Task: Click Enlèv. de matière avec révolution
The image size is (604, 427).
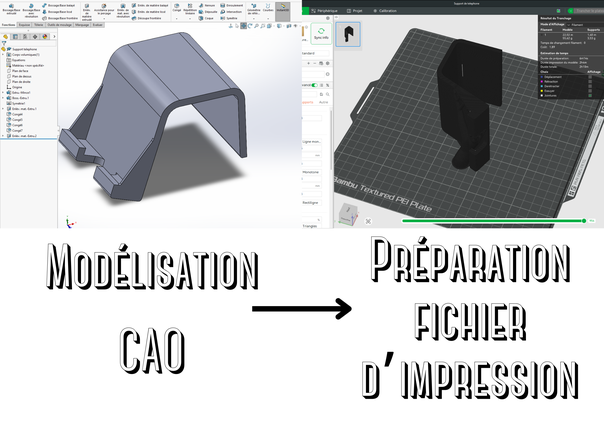Action: coord(123,11)
